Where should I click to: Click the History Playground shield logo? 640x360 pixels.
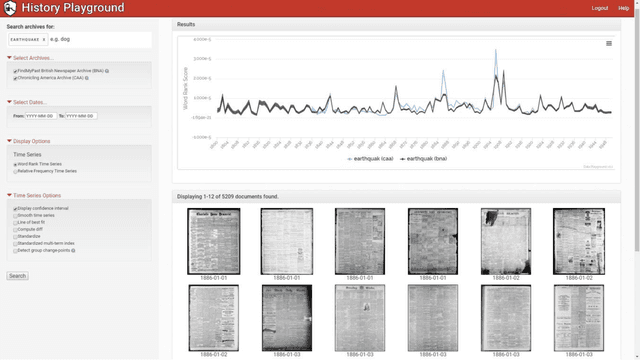10,8
